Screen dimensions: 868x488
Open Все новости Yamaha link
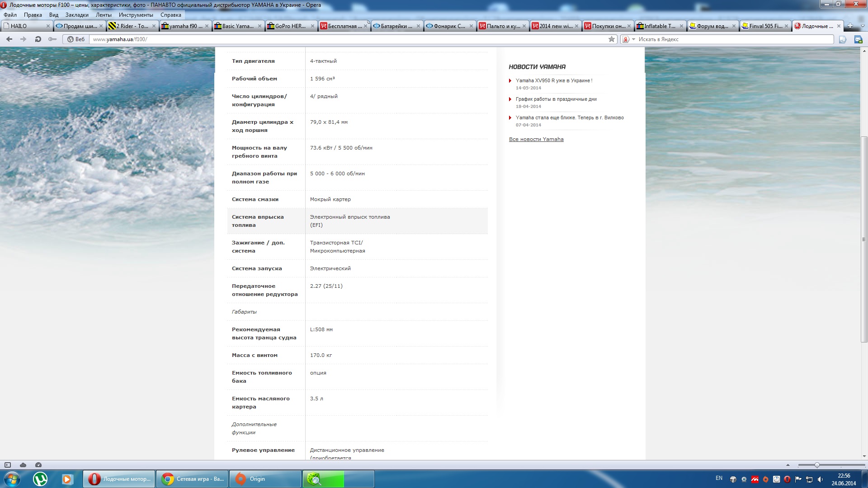[536, 139]
